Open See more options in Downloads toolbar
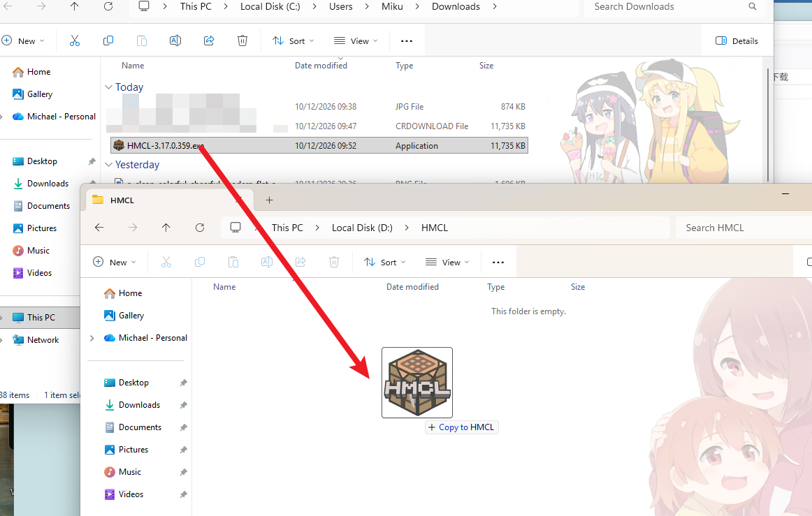812x516 pixels. (407, 41)
